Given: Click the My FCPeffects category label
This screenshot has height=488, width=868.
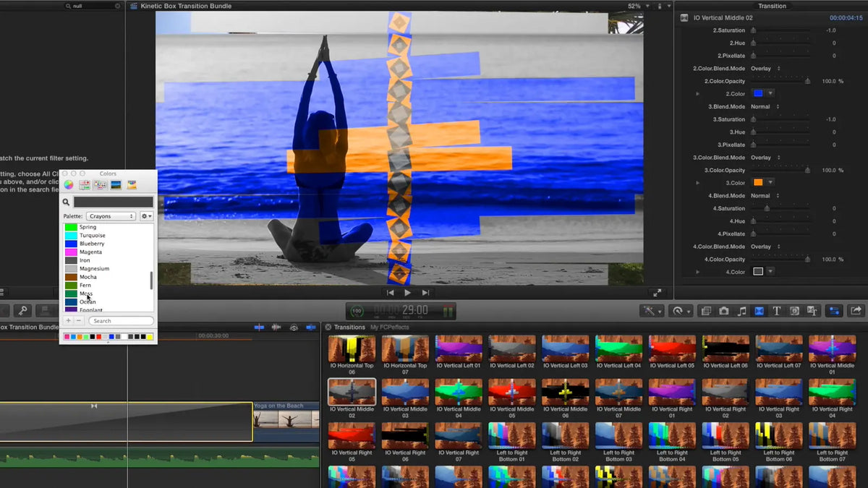Looking at the screenshot, I should (390, 328).
